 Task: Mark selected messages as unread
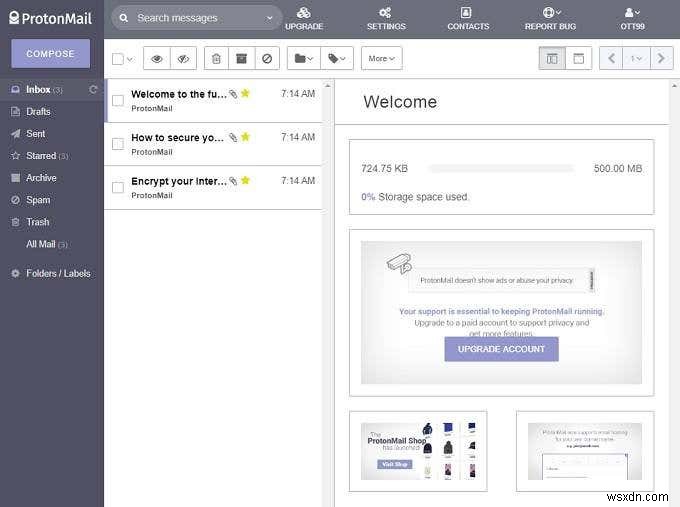[x=183, y=58]
